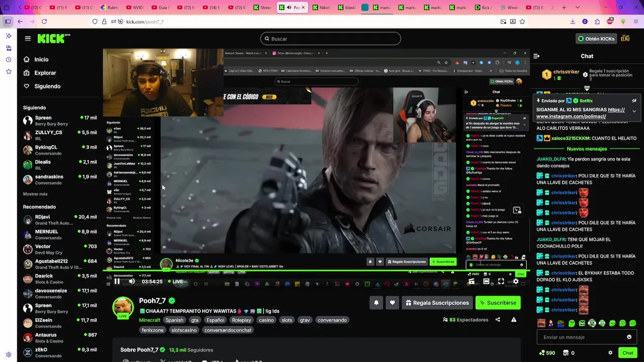Open Vector Devil May Cry channel
644x362 pixels.
59,249
